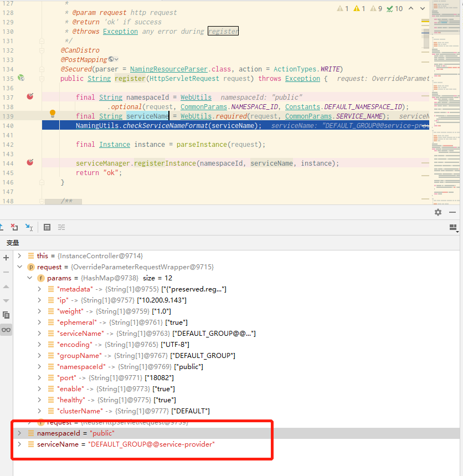
Task: Select the "enable" entry row
Action: click(236, 389)
